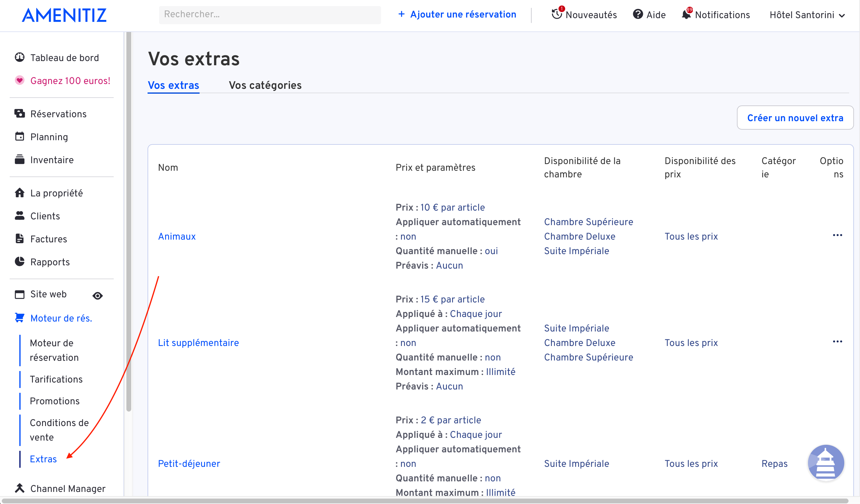Screen dimensions: 860x504
Task: Click the sidebar vertical scrollbar
Action: pos(128,222)
